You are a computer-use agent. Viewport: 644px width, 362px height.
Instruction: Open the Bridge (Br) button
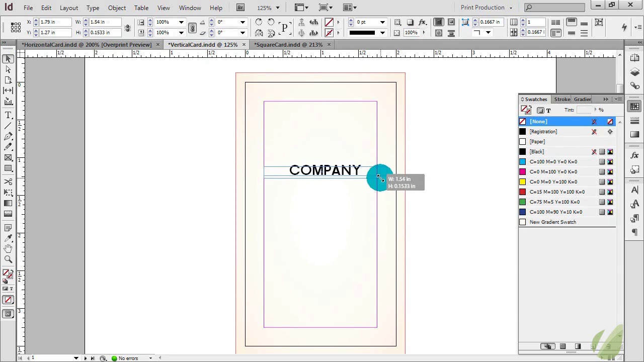[x=240, y=8]
